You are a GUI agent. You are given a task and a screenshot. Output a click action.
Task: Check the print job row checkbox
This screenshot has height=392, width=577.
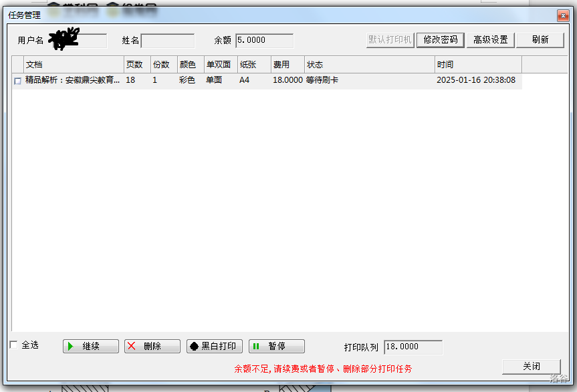click(x=17, y=81)
